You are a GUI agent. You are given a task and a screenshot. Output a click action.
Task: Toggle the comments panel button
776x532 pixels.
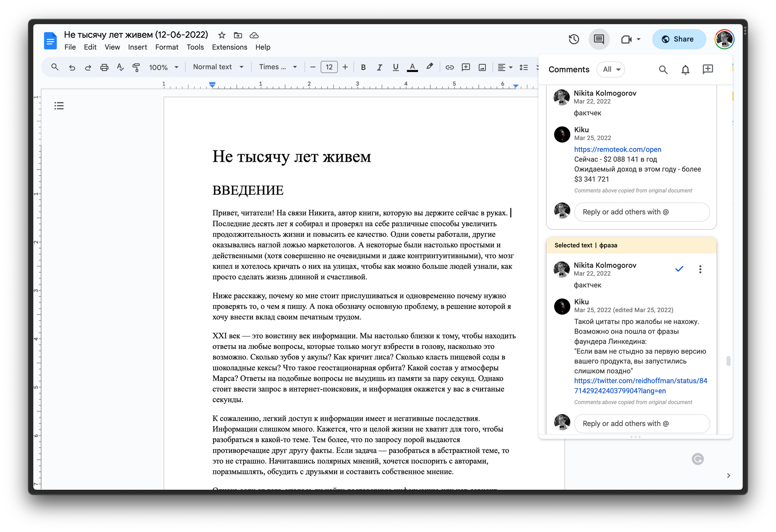click(599, 39)
